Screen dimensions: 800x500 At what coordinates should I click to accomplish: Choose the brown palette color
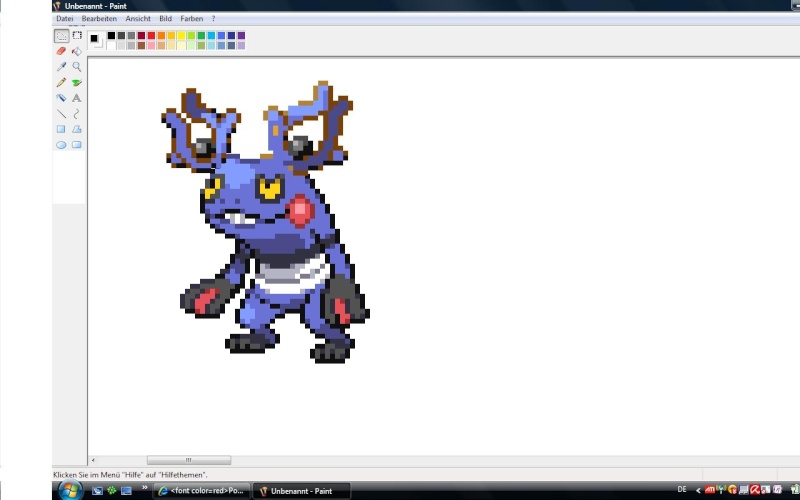141,45
